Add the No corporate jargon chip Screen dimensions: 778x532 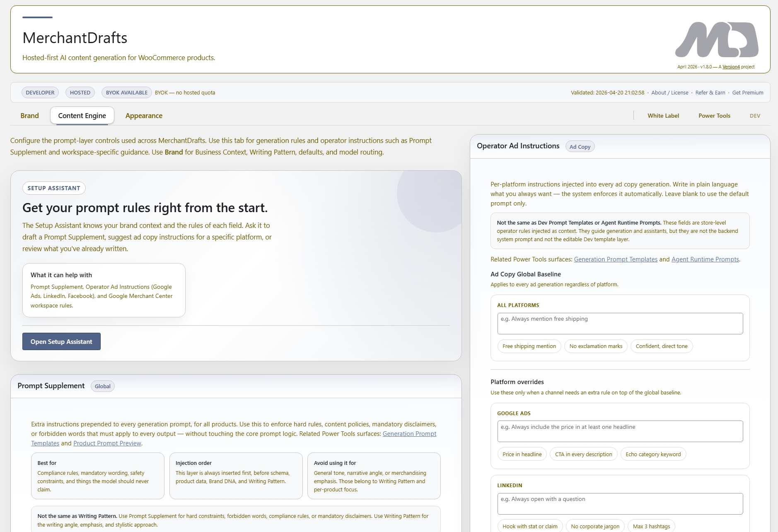[595, 526]
